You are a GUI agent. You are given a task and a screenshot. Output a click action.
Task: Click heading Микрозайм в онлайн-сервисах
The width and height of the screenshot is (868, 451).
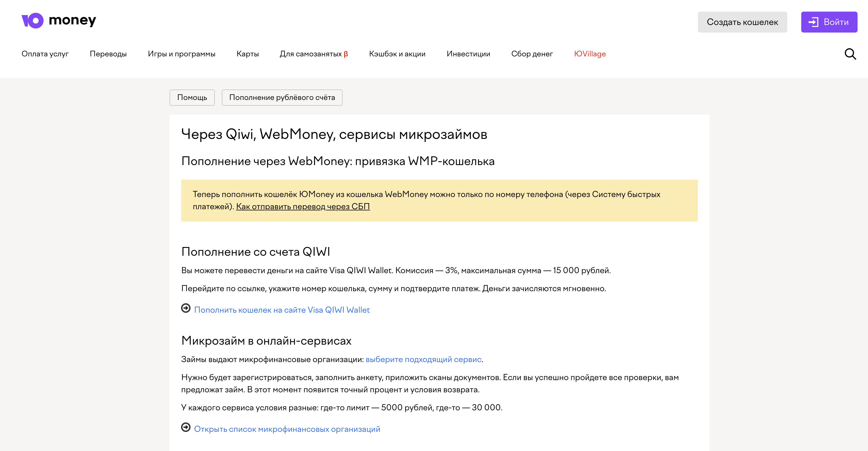[266, 341]
